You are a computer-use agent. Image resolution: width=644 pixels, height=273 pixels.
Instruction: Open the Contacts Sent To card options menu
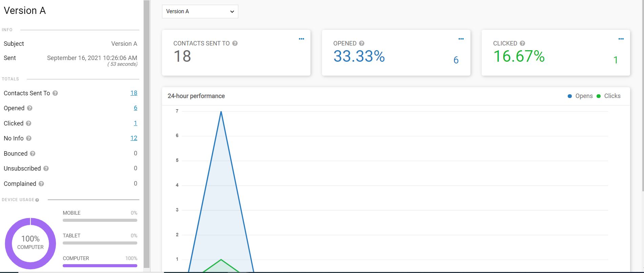(301, 39)
